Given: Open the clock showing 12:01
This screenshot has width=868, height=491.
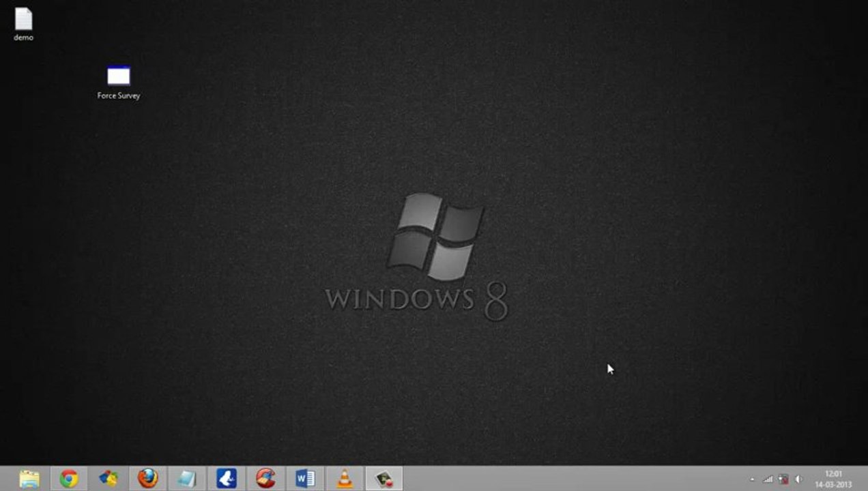Looking at the screenshot, I should [833, 479].
